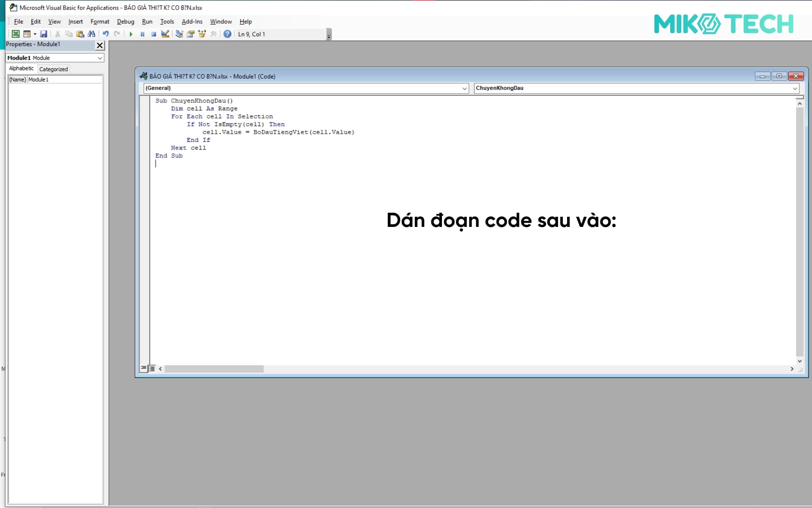Image resolution: width=812 pixels, height=508 pixels.
Task: Click the VBA application icon in title bar
Action: coord(14,7)
